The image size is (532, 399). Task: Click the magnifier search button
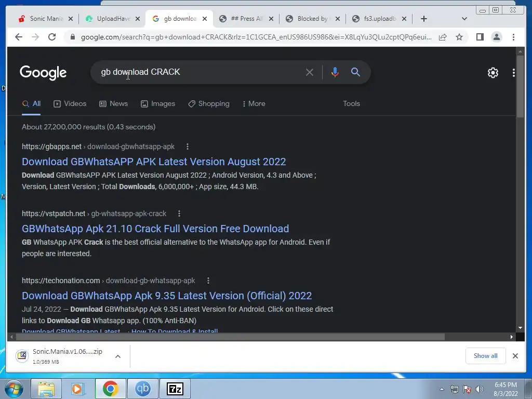tap(355, 72)
